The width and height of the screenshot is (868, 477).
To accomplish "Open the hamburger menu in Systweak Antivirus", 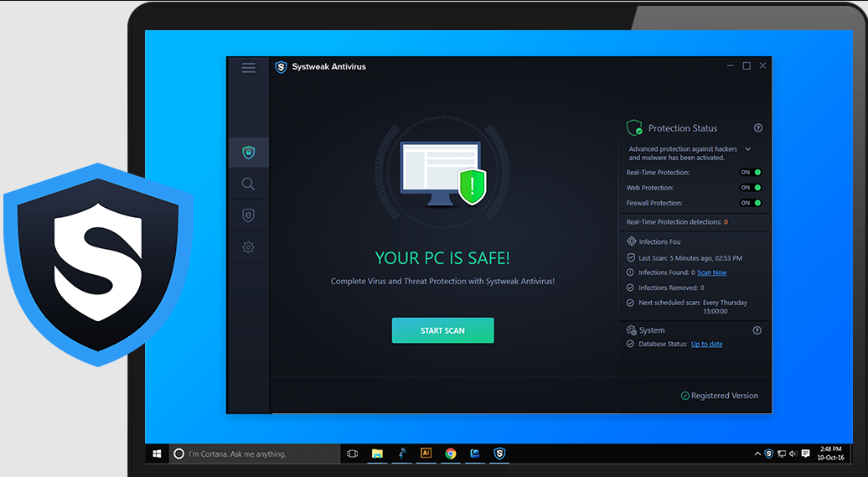I will tap(249, 68).
